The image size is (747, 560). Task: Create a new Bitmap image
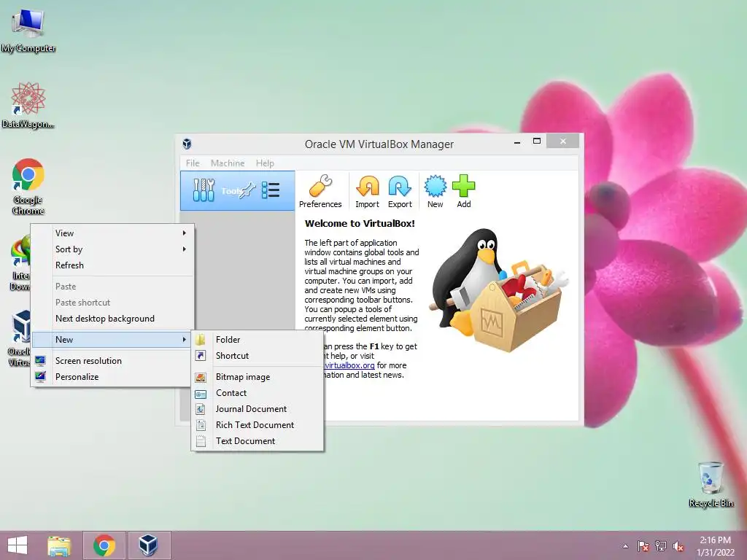coord(258,377)
